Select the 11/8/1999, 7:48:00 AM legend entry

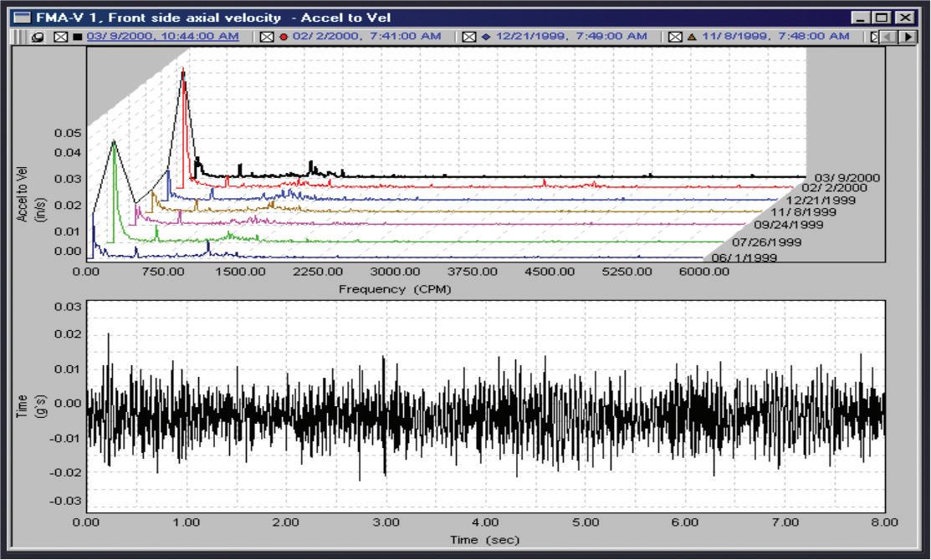777,36
